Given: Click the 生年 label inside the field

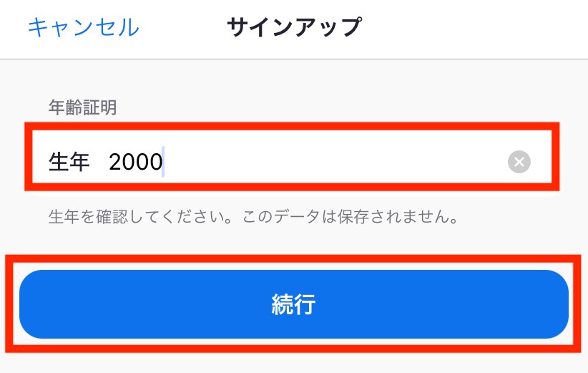Looking at the screenshot, I should coord(69,162).
